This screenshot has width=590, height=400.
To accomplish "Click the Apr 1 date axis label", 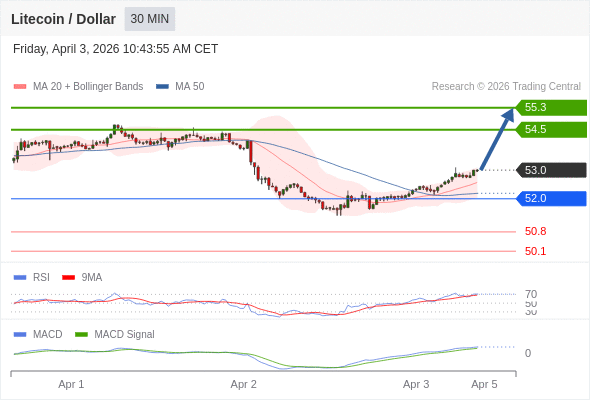I will point(71,385).
